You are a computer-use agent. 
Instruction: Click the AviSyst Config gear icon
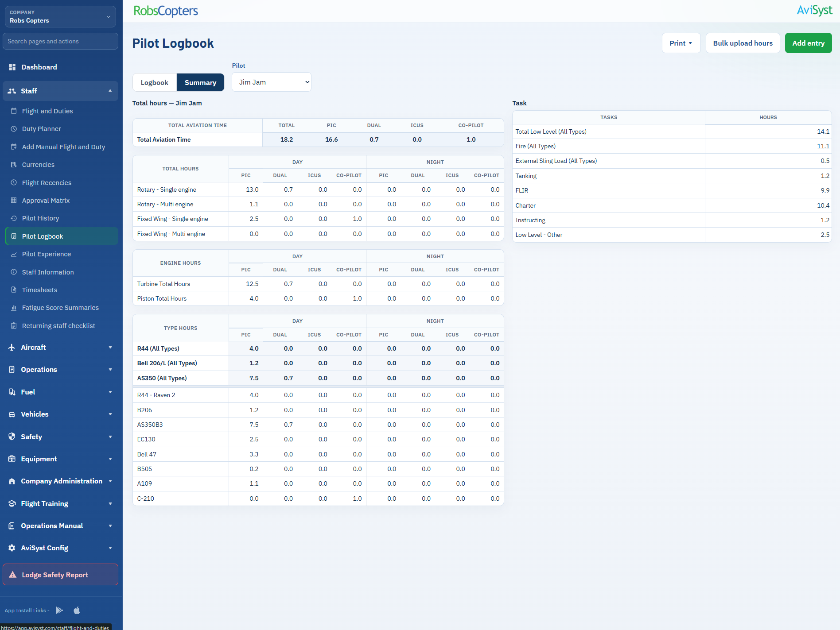click(12, 548)
